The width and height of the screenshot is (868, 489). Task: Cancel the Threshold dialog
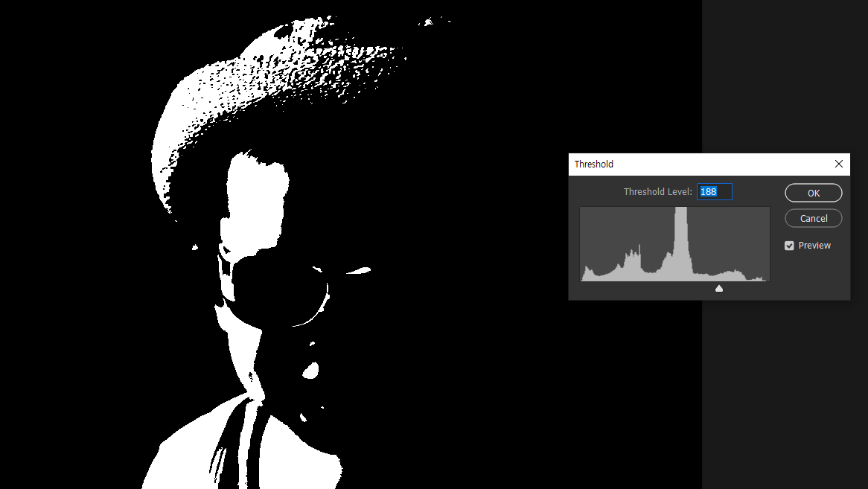[x=813, y=219]
